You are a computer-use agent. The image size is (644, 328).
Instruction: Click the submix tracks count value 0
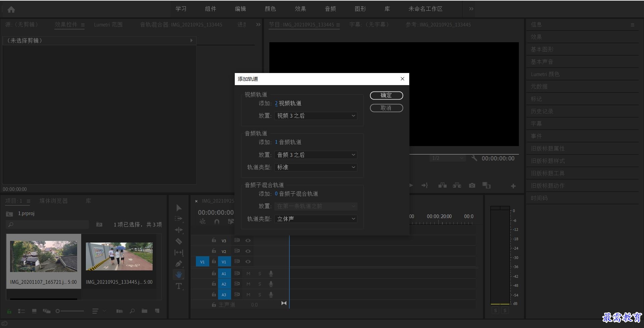[276, 194]
